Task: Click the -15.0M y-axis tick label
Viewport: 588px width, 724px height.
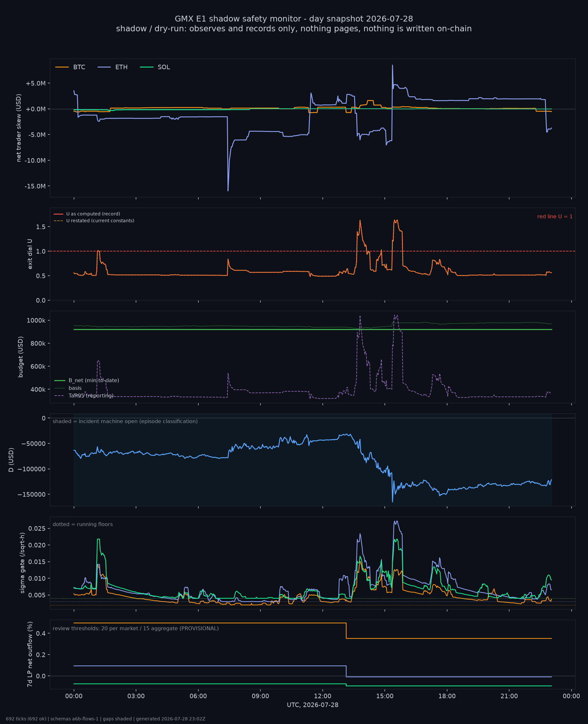Action: click(35, 186)
